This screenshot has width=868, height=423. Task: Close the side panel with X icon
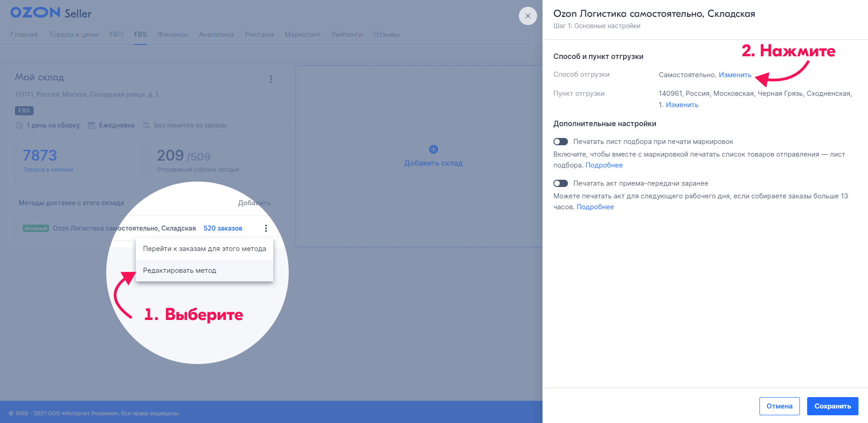[x=528, y=16]
